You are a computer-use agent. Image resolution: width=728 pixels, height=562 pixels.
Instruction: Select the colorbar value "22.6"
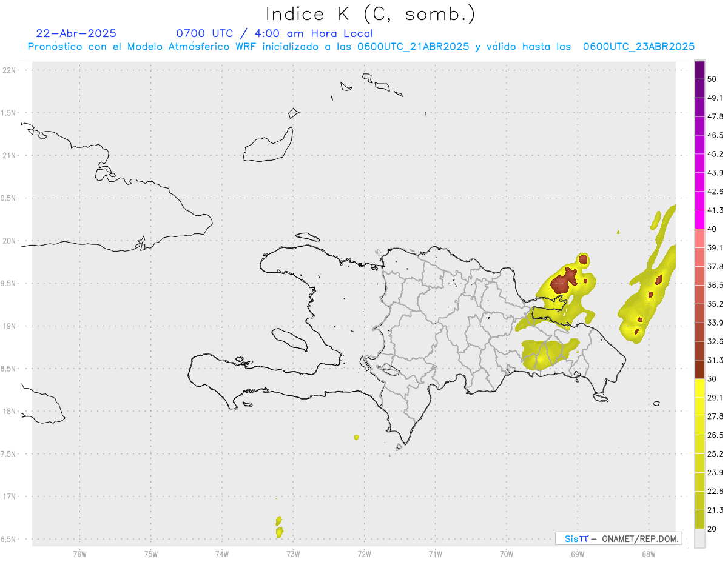pyautogui.click(x=715, y=491)
